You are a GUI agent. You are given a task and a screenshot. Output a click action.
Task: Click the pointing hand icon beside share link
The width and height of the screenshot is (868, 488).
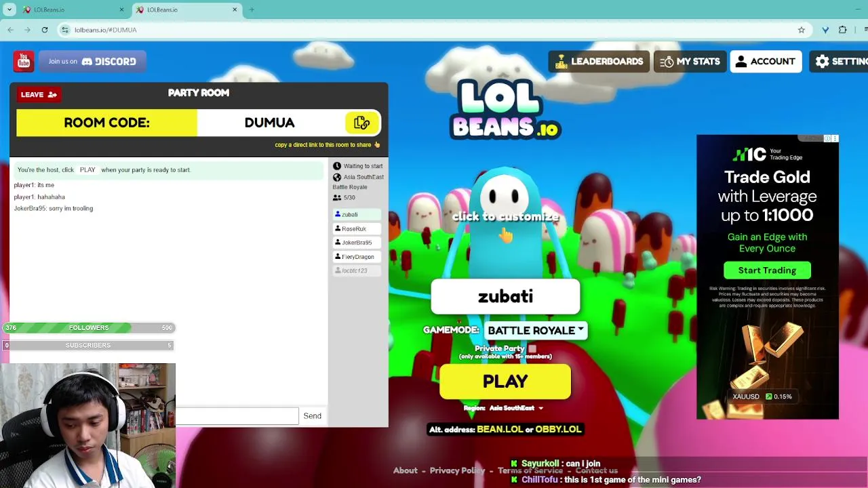(x=377, y=144)
